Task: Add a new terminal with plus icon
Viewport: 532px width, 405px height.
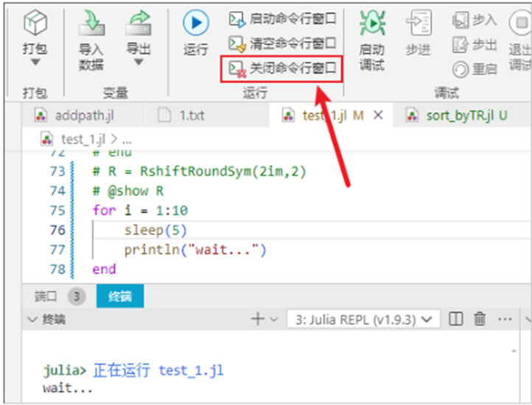Action: (x=257, y=319)
